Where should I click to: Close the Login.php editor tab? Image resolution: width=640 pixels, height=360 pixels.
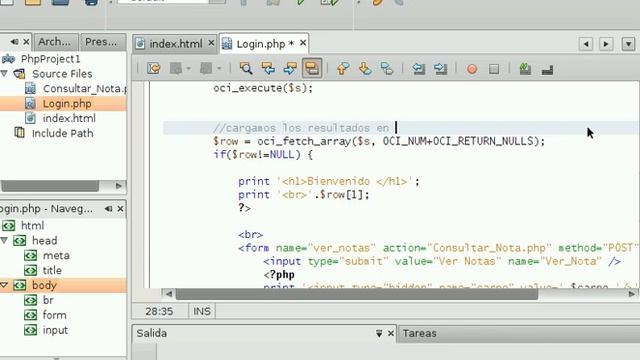pos(303,42)
